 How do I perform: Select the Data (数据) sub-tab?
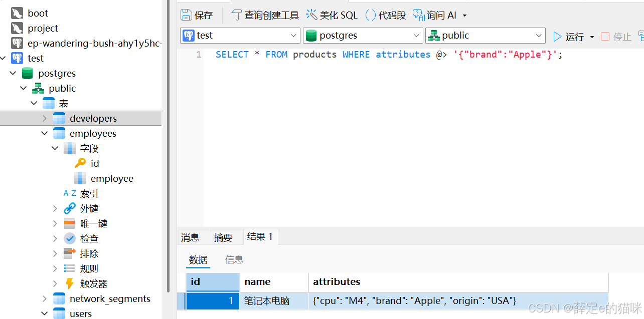[x=198, y=260]
